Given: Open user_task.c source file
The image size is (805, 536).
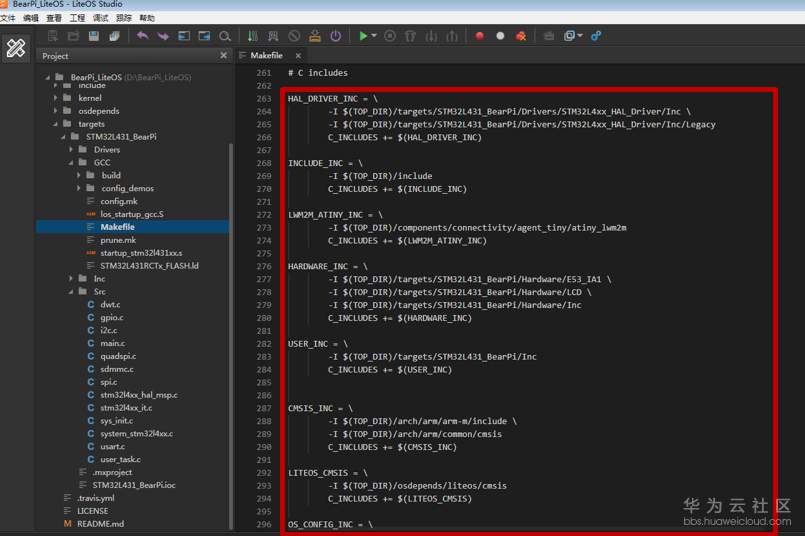Looking at the screenshot, I should [120, 459].
